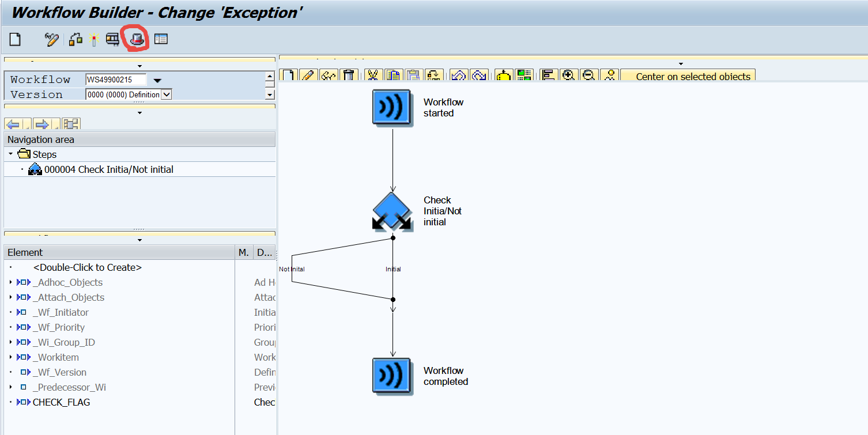Open the Version definition combo box

pos(166,94)
